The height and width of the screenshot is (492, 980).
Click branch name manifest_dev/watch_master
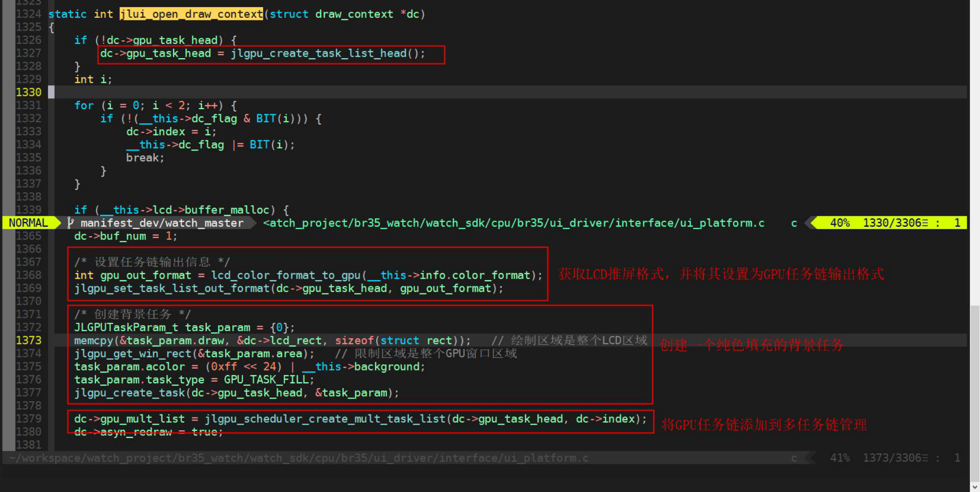162,223
